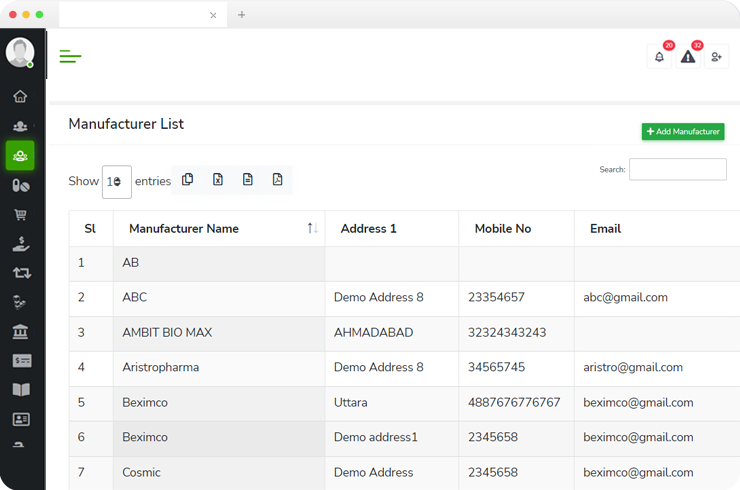740x490 pixels.
Task: Click the add user icon in header
Action: [x=716, y=57]
